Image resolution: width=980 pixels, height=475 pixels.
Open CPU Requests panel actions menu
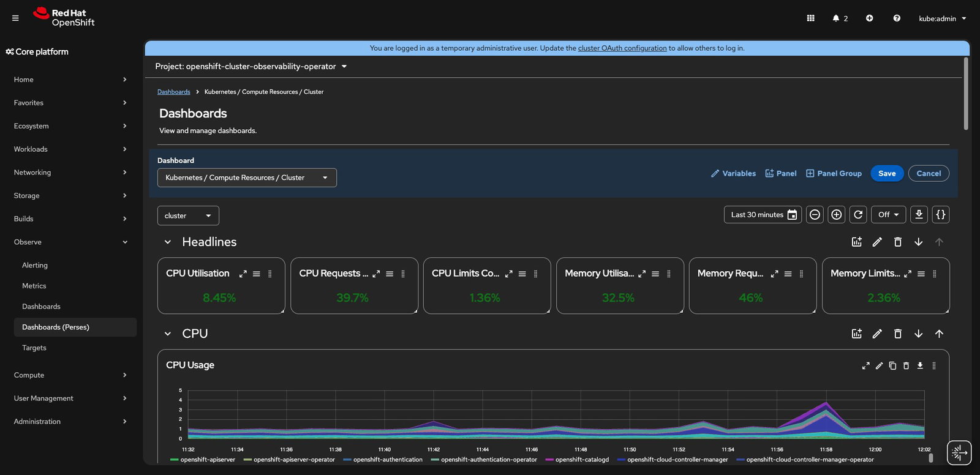[390, 274]
